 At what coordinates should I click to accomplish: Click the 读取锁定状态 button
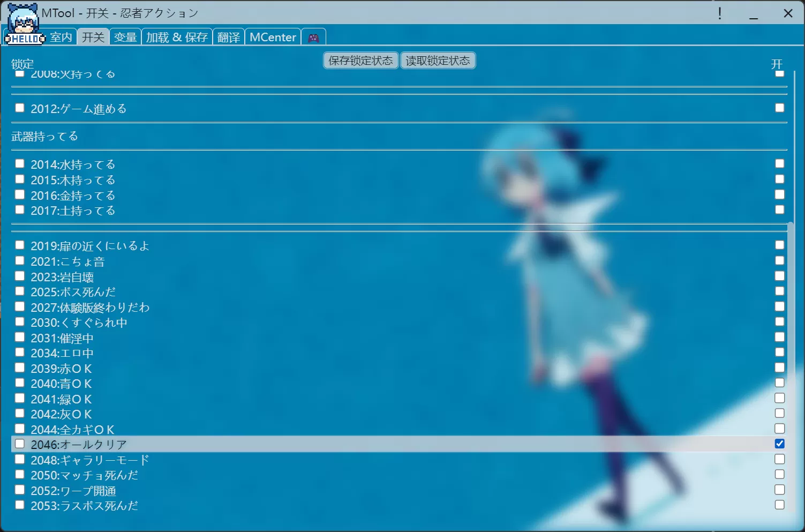438,61
